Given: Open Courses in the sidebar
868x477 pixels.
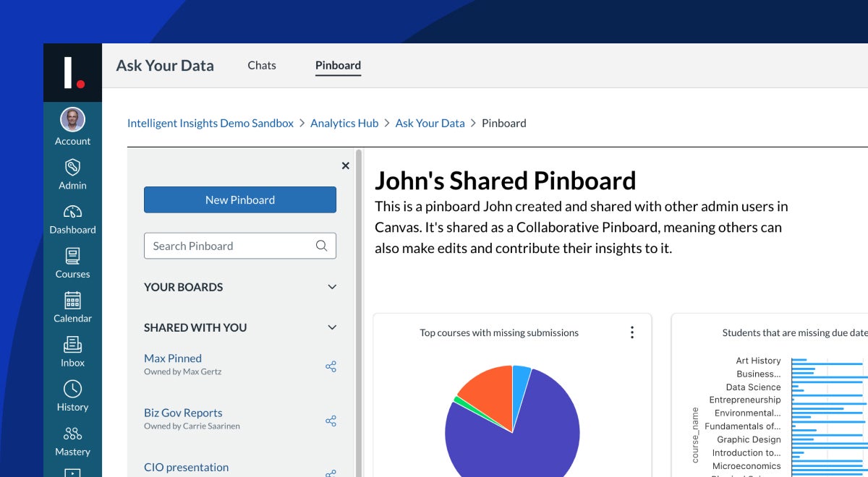Looking at the screenshot, I should [x=72, y=257].
